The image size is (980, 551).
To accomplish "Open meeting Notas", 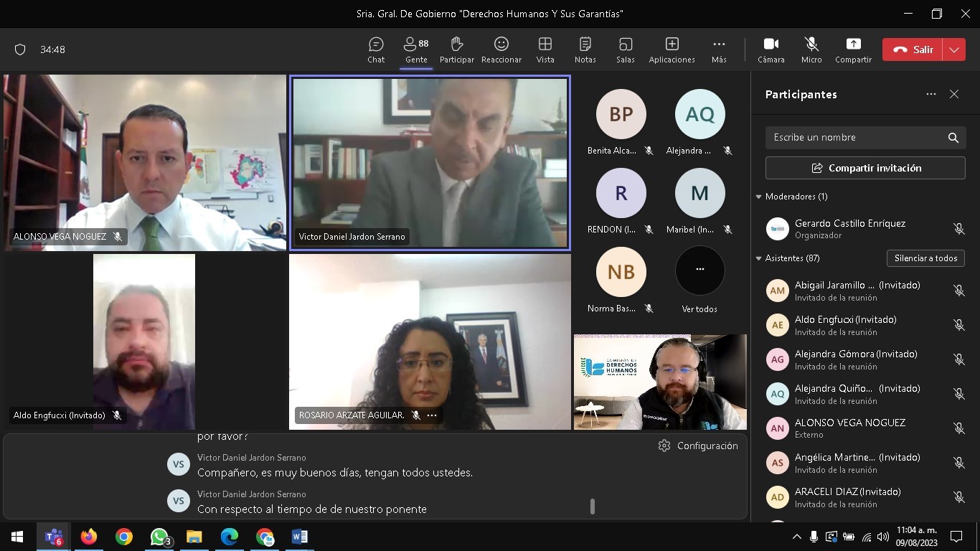I will [x=585, y=50].
